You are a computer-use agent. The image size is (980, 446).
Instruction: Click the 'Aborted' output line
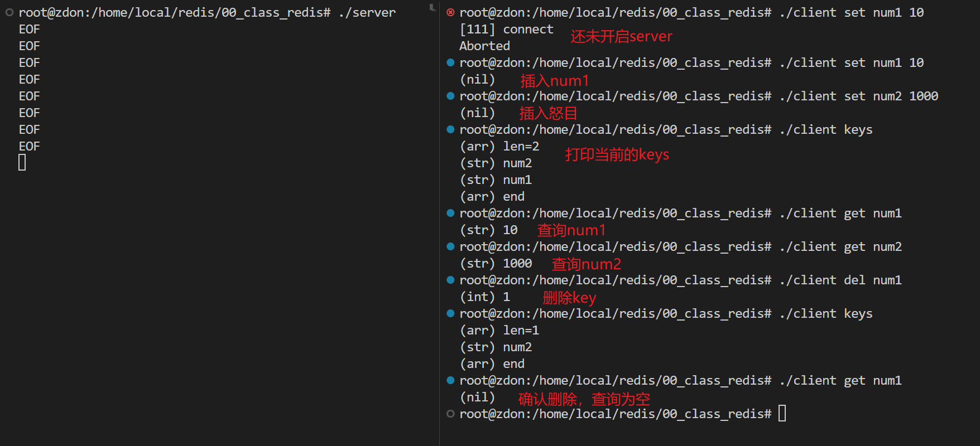[x=484, y=46]
